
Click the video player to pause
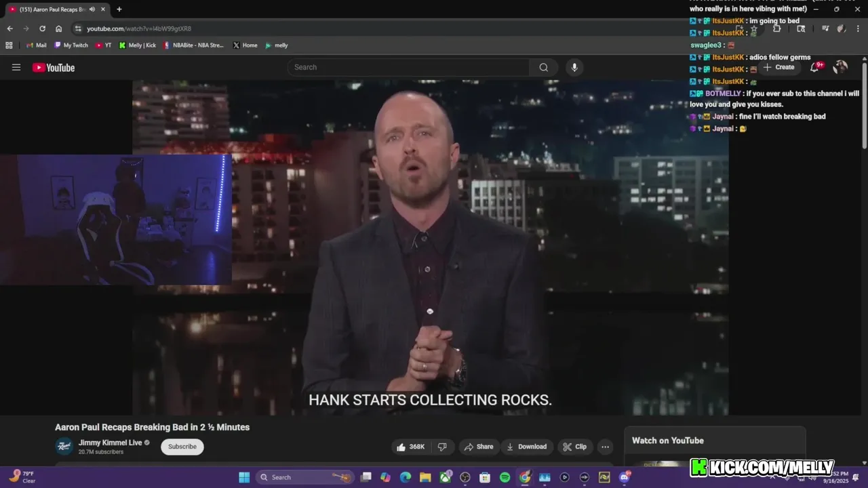point(431,247)
